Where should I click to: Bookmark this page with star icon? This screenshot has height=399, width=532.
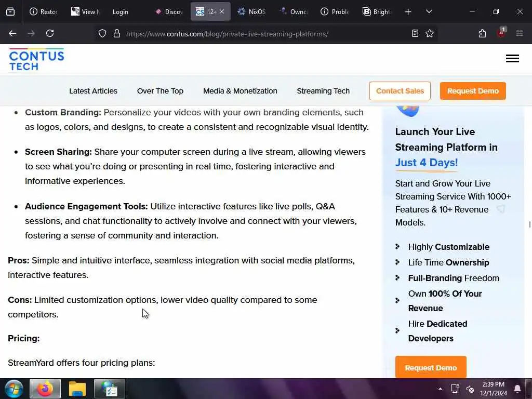(430, 33)
